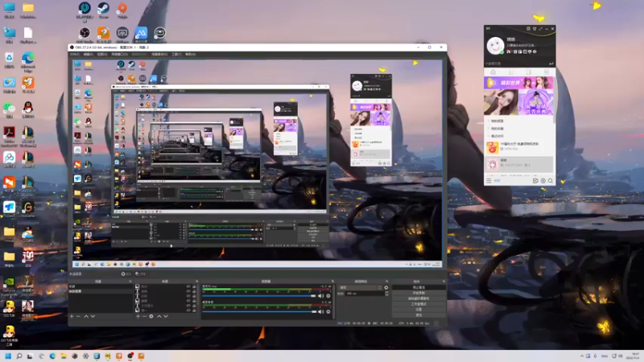Open the Help menu in OBS
The height and width of the screenshot is (362, 644).
[x=191, y=54]
